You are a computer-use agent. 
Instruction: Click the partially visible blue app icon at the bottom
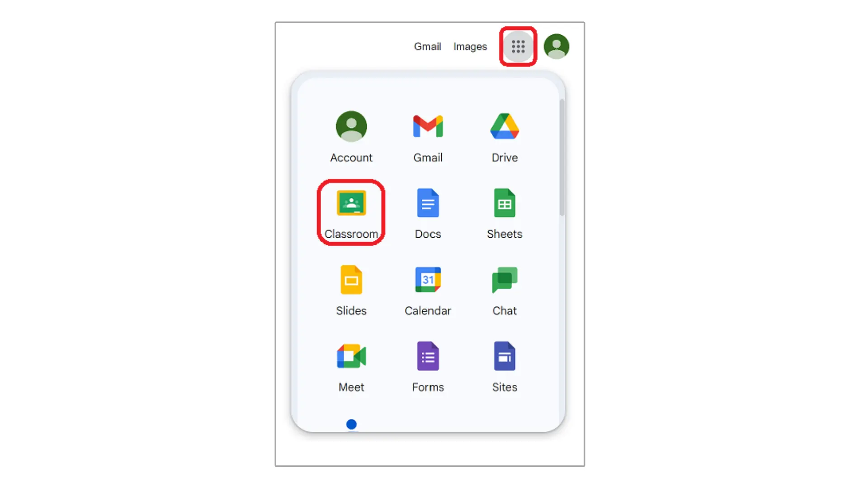351,425
